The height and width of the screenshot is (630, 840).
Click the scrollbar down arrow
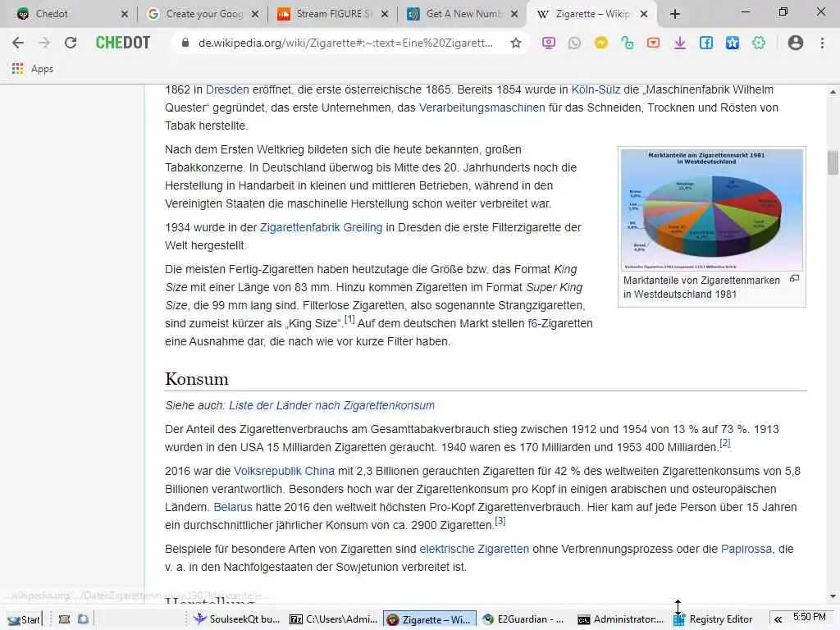(833, 596)
